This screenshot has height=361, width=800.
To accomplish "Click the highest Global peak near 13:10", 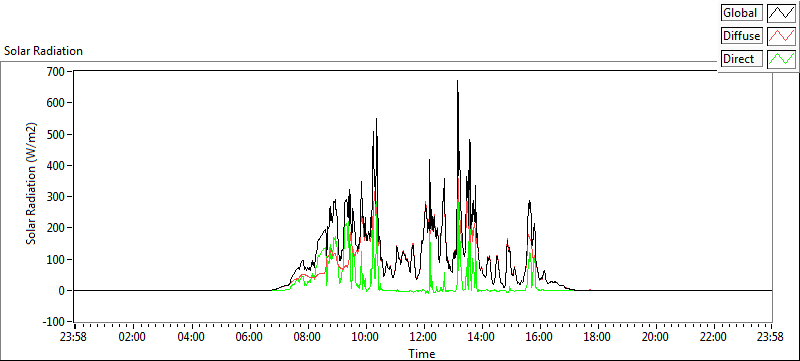I will 457,81.
